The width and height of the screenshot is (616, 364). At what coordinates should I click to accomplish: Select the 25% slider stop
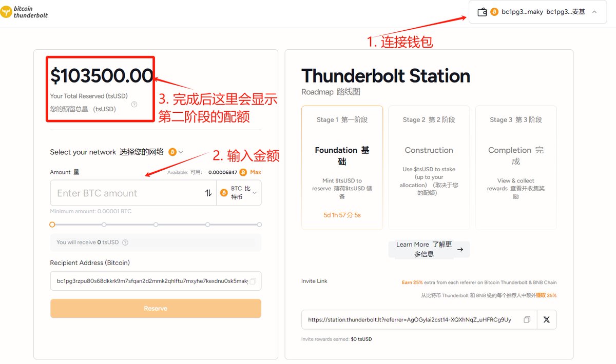[104, 225]
